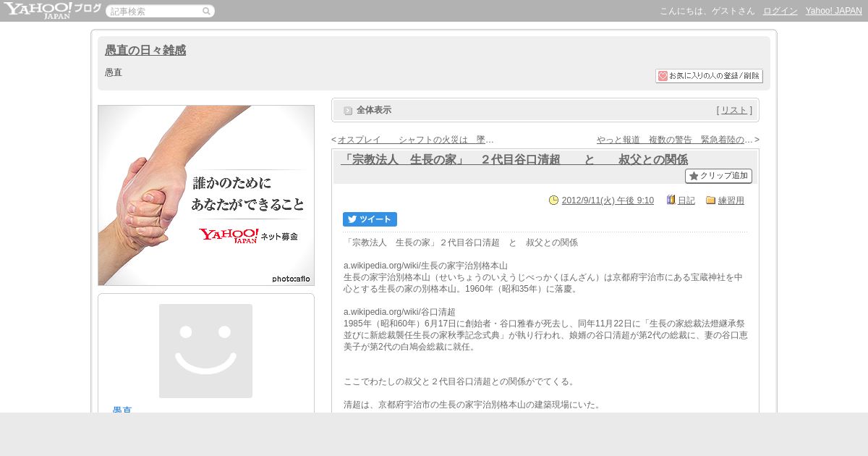Open the 練習用 folder link
This screenshot has height=456, width=868.
(731, 200)
